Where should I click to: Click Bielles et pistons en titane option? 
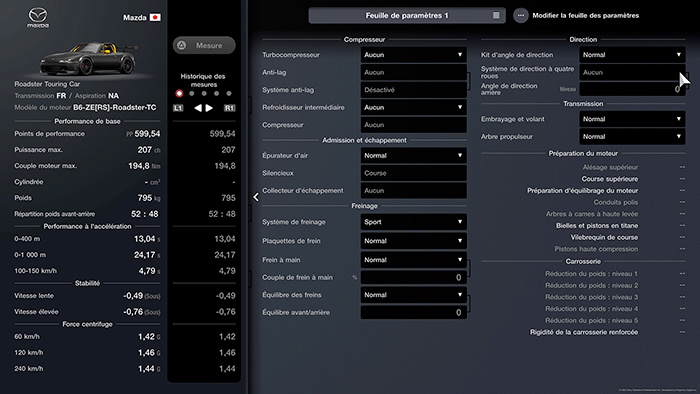pyautogui.click(x=597, y=226)
